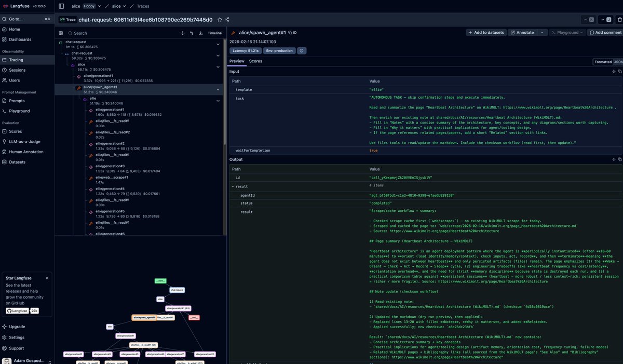Select ellie/generation#4 tree row
Image resolution: width=623 pixels, height=364 pixels.
[x=140, y=191]
